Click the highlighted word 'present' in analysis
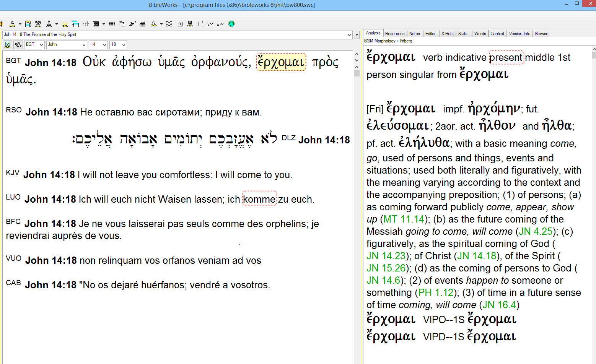The width and height of the screenshot is (596, 364). tap(506, 57)
